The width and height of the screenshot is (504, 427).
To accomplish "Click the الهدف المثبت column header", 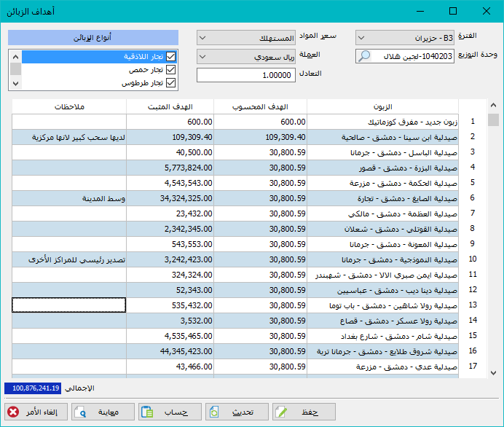I will tap(170, 106).
